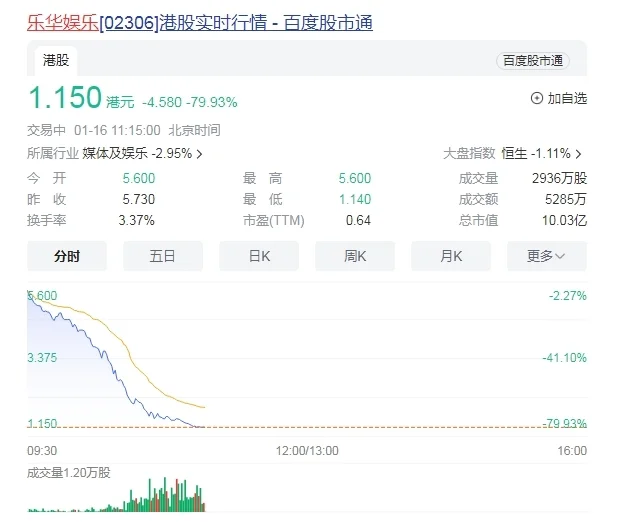This screenshot has height=524, width=628.
Task: Click the percentage change -79.93% beside price
Action: 212,103
